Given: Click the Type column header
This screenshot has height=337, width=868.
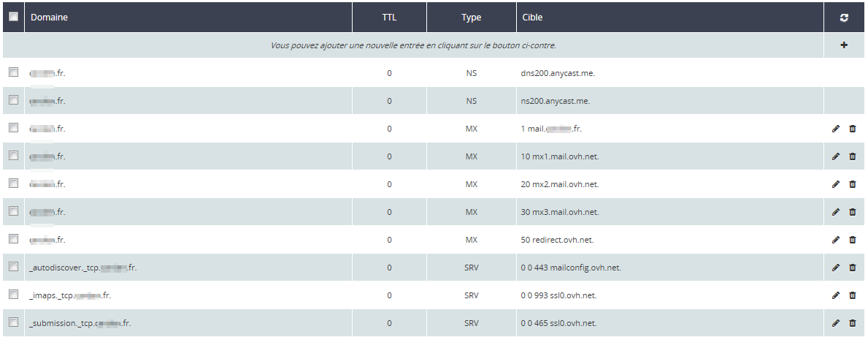Looking at the screenshot, I should pos(471,18).
